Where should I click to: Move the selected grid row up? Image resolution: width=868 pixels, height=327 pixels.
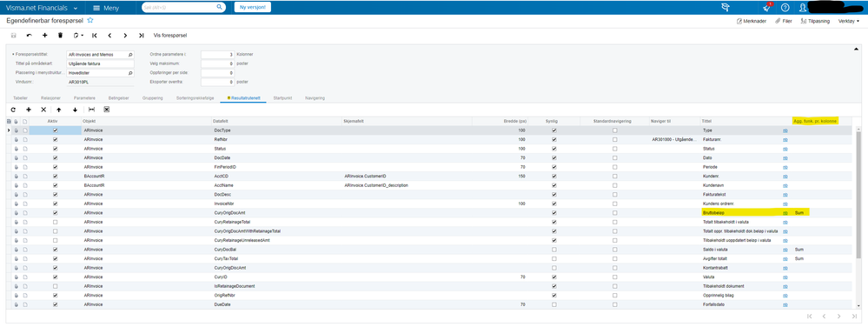[x=59, y=110]
